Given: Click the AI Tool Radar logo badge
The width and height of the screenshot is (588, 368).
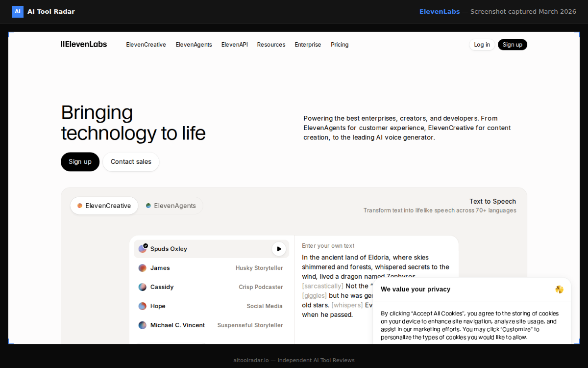Looking at the screenshot, I should tap(18, 11).
